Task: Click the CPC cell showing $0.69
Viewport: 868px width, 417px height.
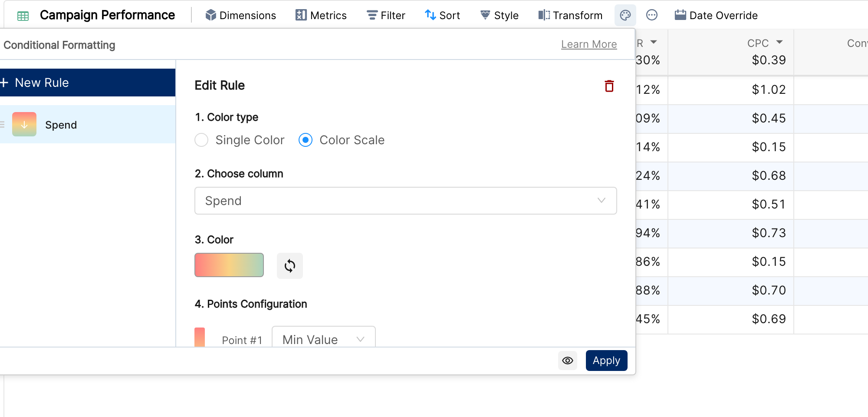Action: point(730,319)
